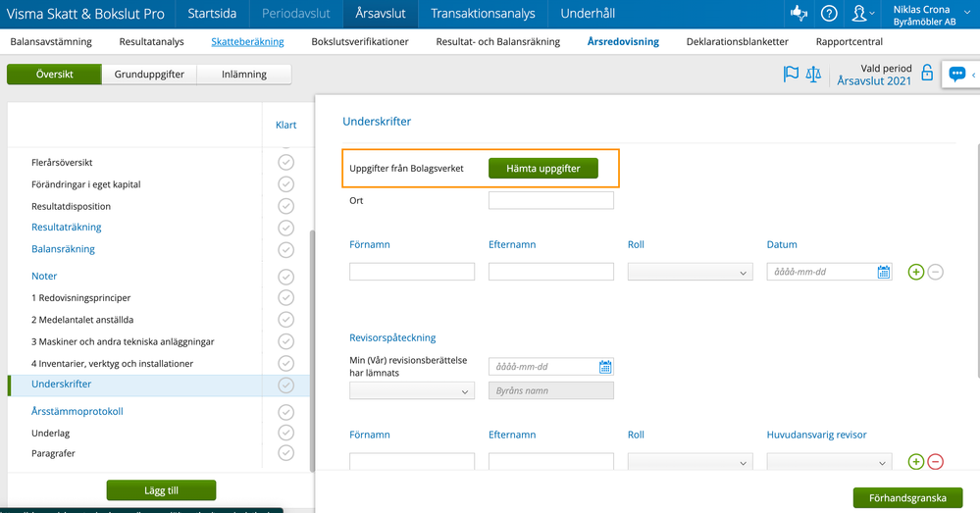
Task: Click the Hämta uppgifter button
Action: [x=542, y=168]
